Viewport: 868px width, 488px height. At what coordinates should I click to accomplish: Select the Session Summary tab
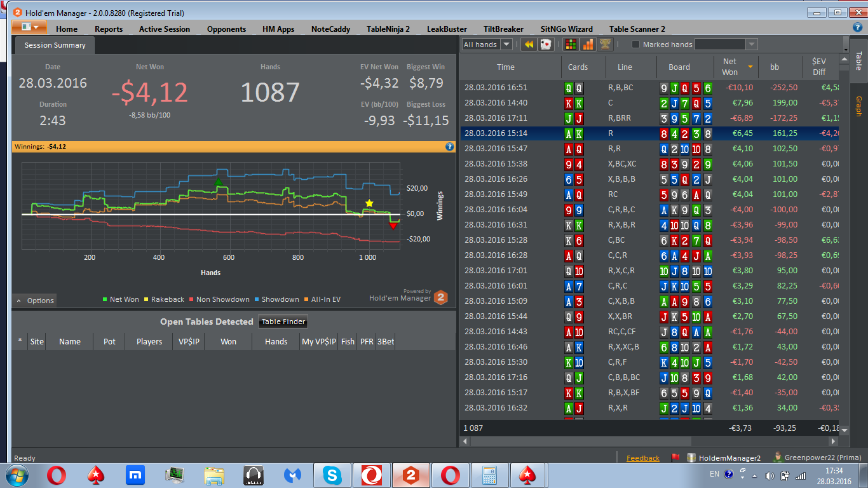pyautogui.click(x=55, y=45)
